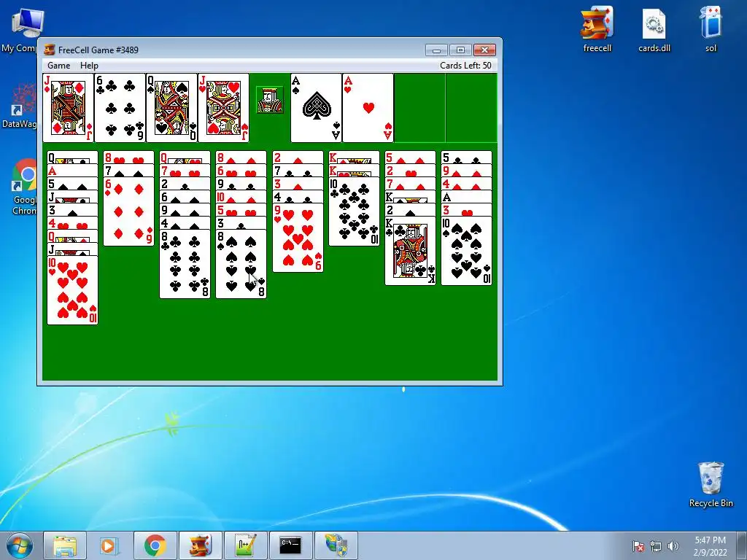The width and height of the screenshot is (747, 560).
Task: Select the 6 of diamonds column card
Action: [x=128, y=212]
